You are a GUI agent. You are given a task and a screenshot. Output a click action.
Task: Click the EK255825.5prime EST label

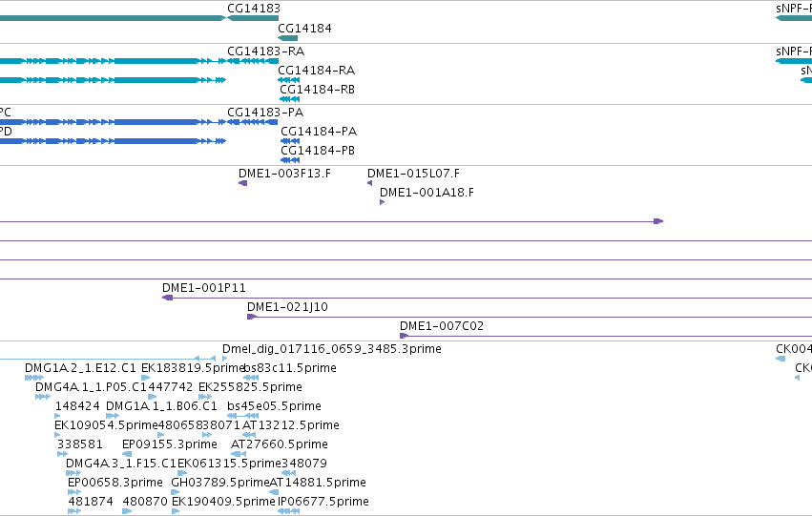pos(250,387)
